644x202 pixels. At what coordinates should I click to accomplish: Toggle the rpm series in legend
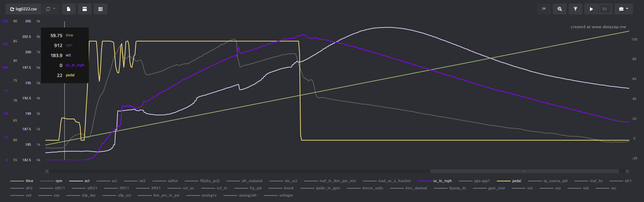[51, 181]
